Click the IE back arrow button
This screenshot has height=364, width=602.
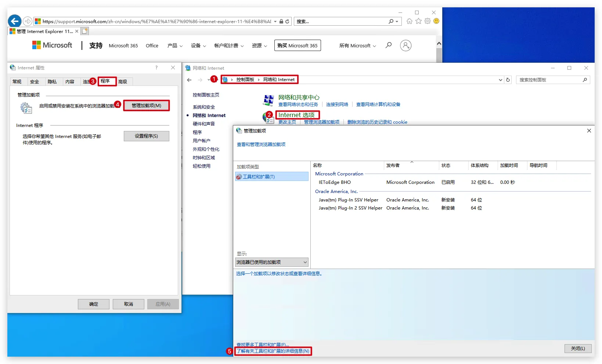click(15, 21)
